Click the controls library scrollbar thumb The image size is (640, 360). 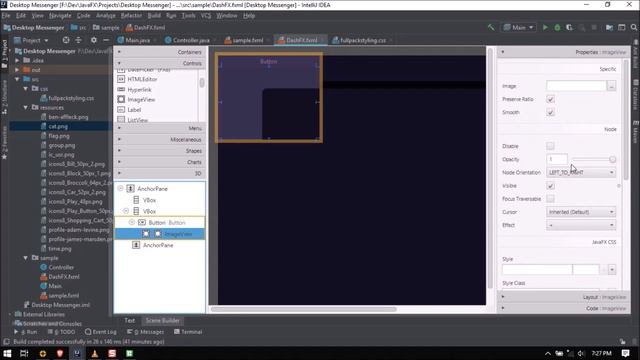[202, 82]
